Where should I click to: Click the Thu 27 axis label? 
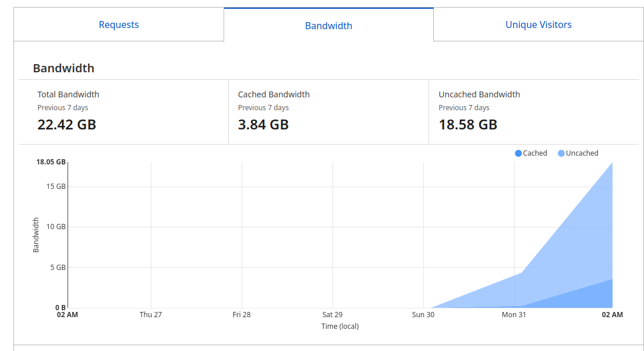pos(151,315)
